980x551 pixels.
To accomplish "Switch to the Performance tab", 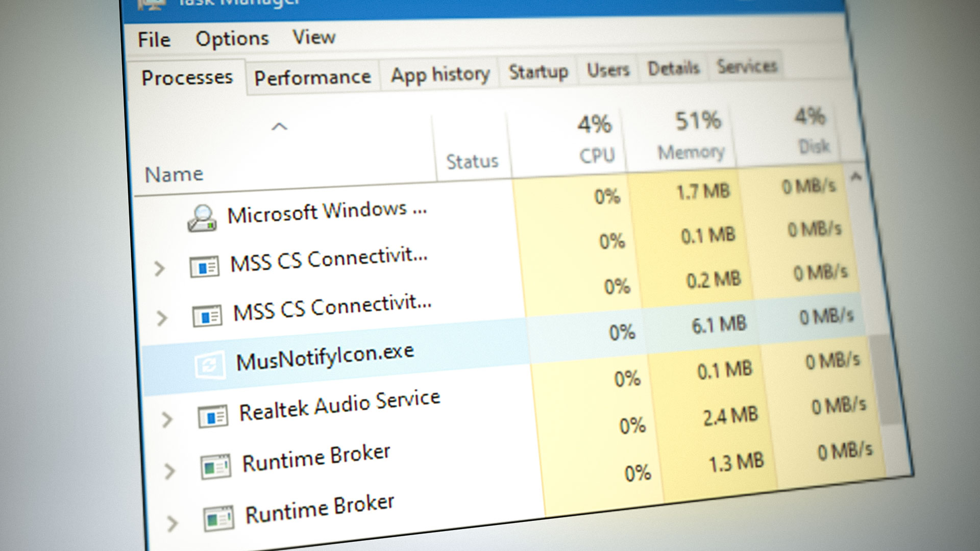I will 313,76.
